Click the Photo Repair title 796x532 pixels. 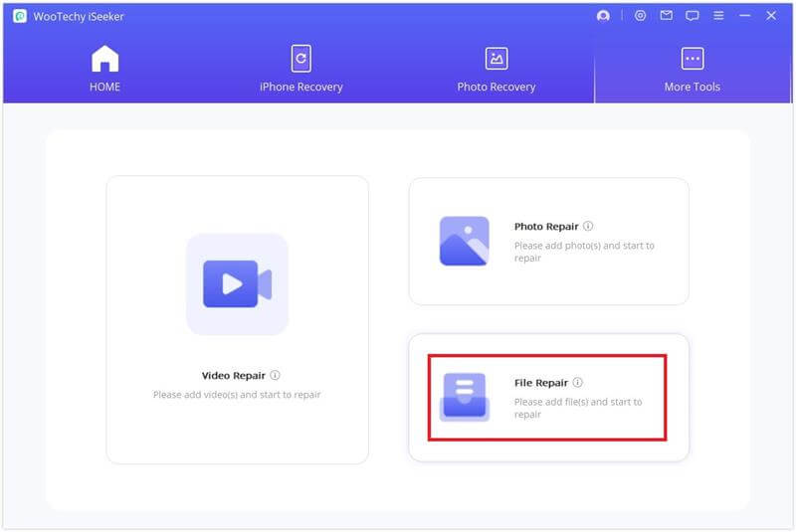[x=546, y=227]
